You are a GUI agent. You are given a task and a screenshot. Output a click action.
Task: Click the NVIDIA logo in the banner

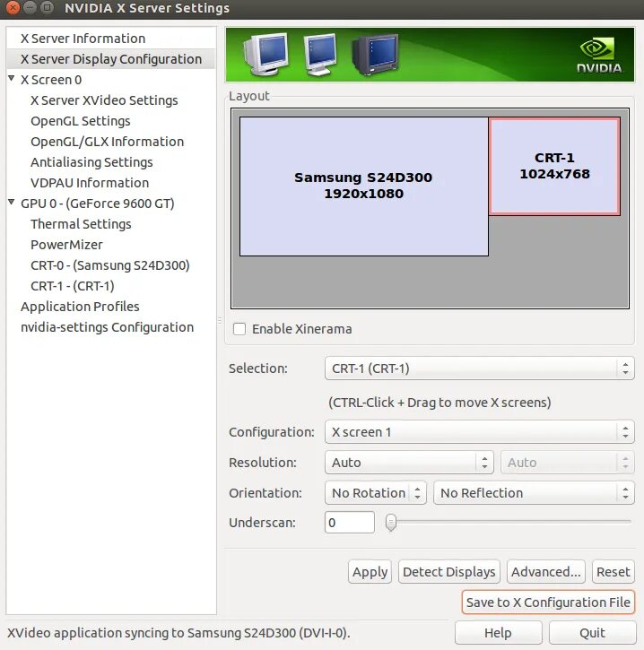[599, 55]
